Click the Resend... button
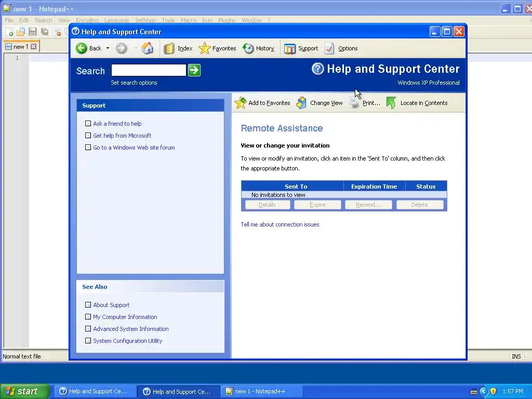This screenshot has width=532, height=399. tap(368, 205)
